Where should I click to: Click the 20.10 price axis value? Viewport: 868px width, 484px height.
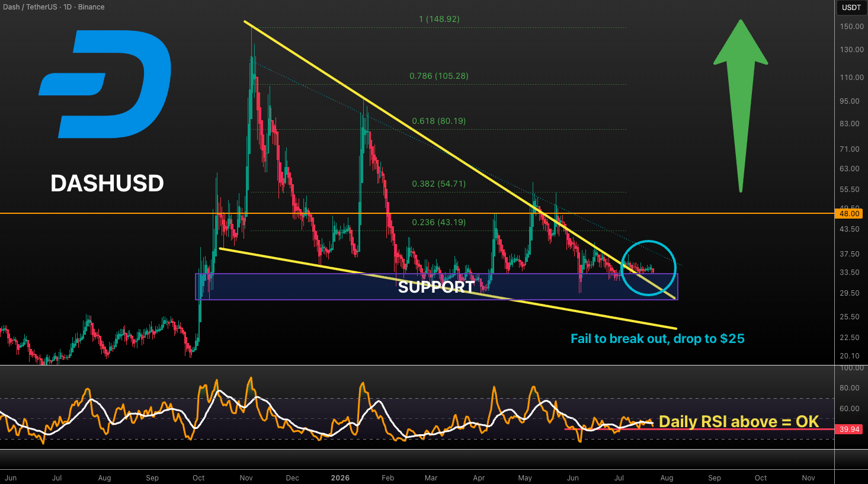point(850,356)
